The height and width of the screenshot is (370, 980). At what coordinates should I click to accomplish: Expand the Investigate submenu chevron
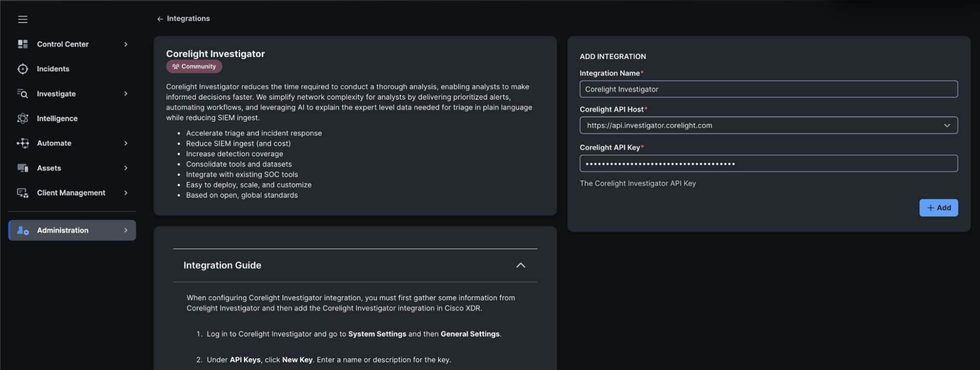point(126,94)
